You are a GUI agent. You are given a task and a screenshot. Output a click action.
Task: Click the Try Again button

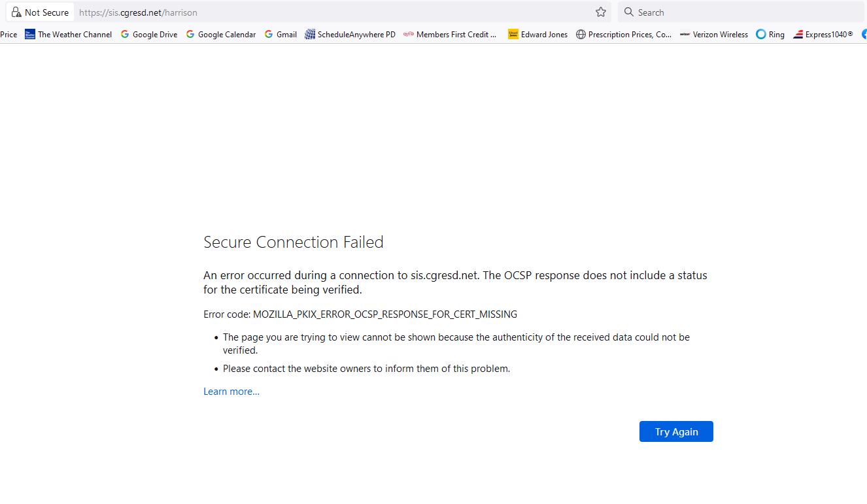[676, 431]
